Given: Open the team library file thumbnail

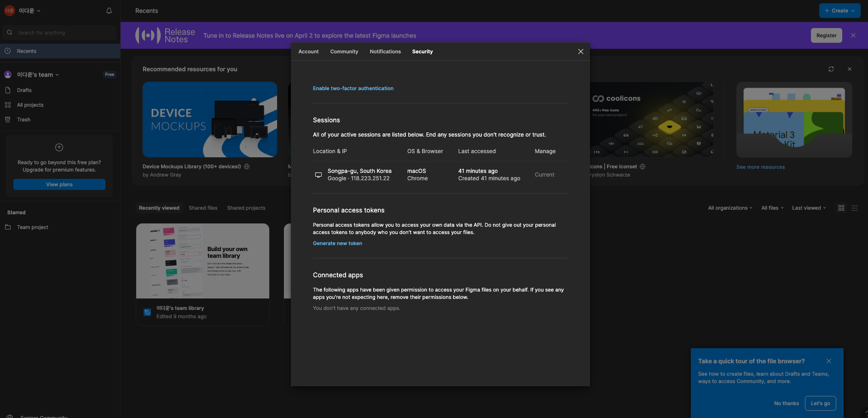Looking at the screenshot, I should 203,261.
